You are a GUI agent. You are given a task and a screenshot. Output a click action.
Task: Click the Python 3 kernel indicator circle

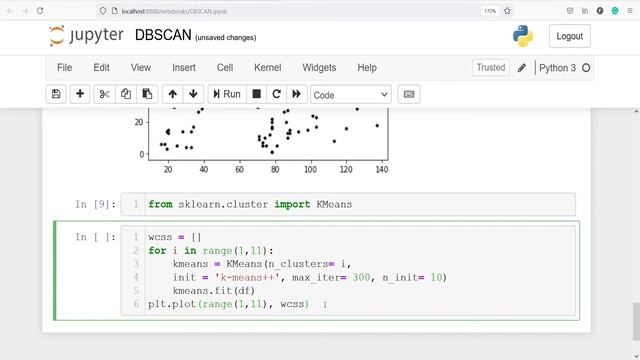586,68
